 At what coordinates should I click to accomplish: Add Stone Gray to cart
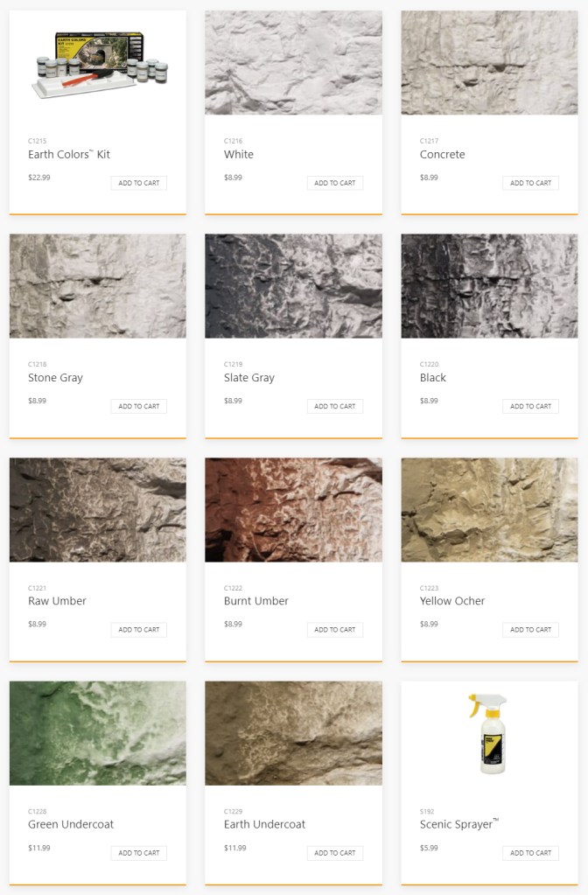click(x=139, y=406)
